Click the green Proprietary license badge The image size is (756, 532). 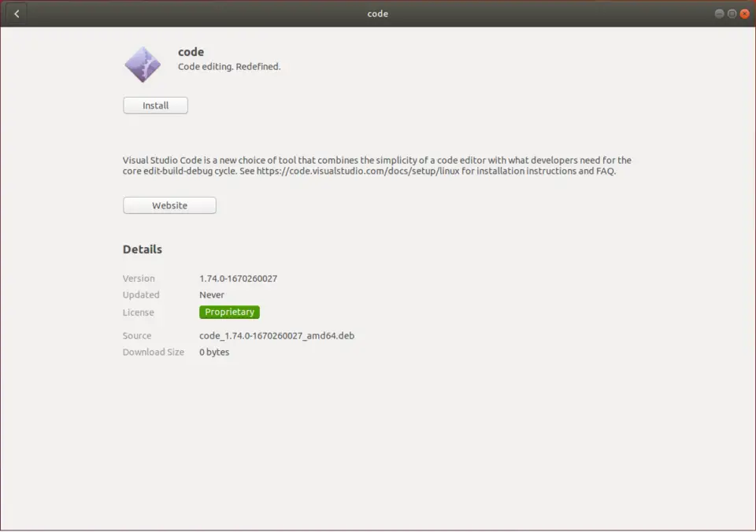229,312
